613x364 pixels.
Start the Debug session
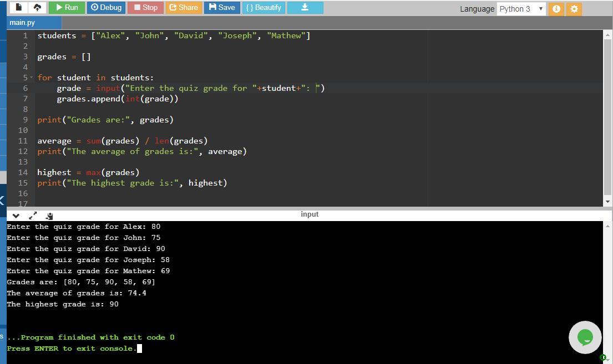coord(106,8)
